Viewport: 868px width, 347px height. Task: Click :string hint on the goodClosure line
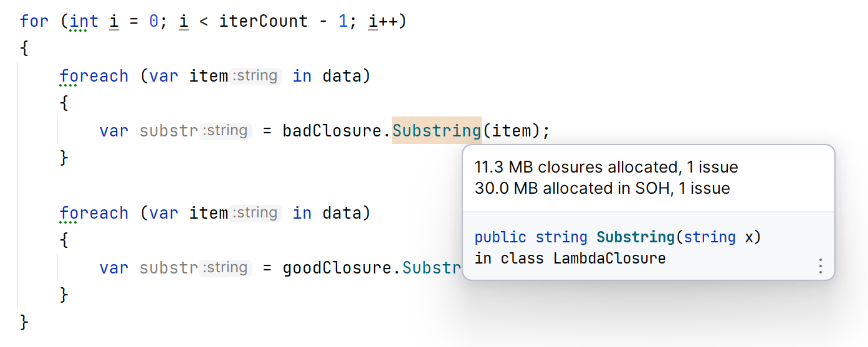[225, 268]
